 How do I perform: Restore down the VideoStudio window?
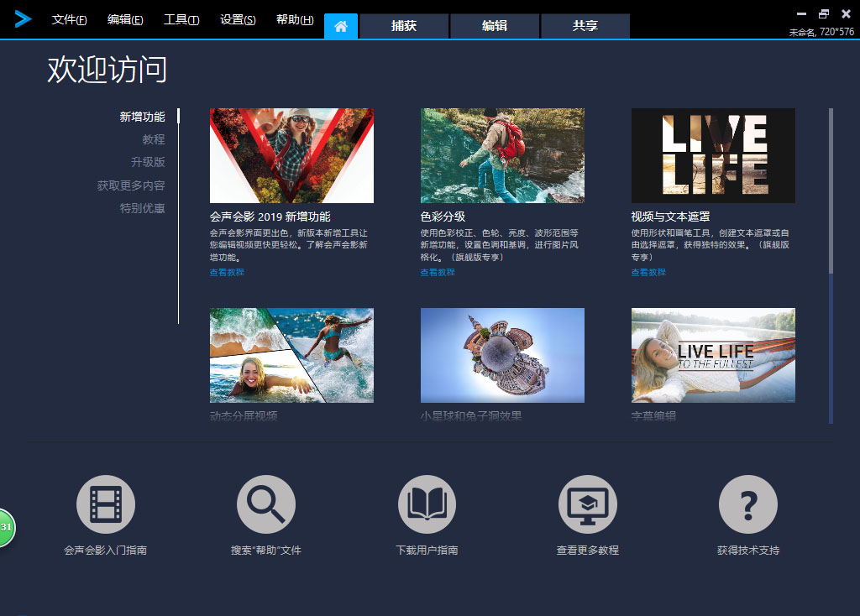(824, 13)
